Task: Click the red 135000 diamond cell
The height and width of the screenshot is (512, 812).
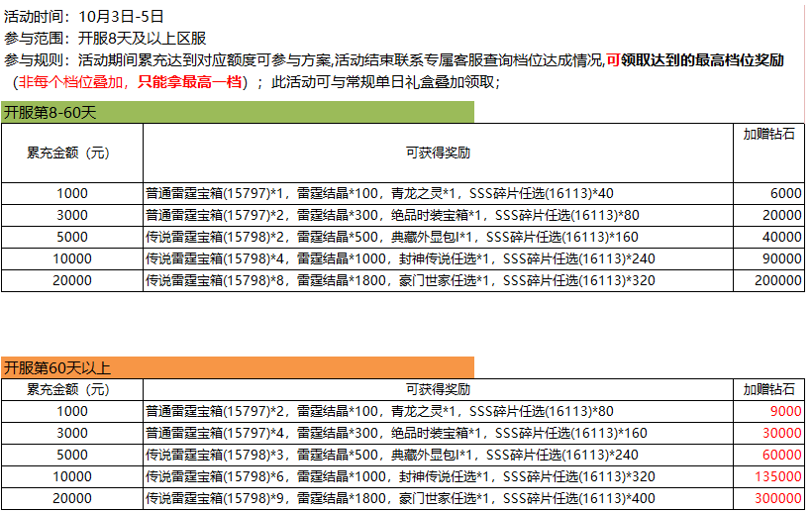Action: [x=768, y=476]
